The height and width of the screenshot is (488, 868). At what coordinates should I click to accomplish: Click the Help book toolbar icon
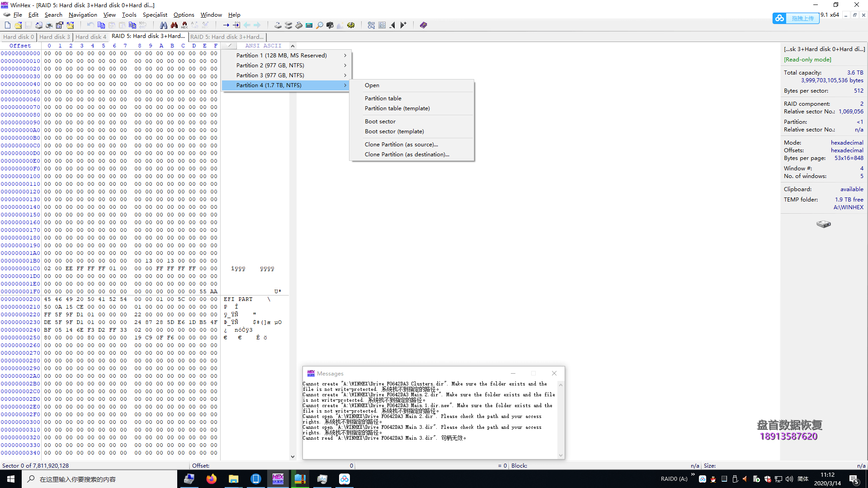click(424, 25)
